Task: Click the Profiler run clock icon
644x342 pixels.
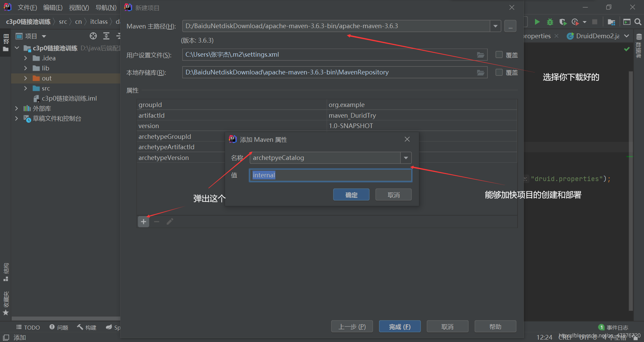Action: pos(575,22)
